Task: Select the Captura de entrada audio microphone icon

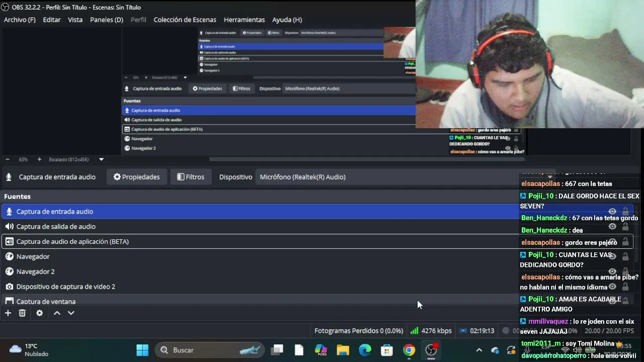Action: click(9, 212)
